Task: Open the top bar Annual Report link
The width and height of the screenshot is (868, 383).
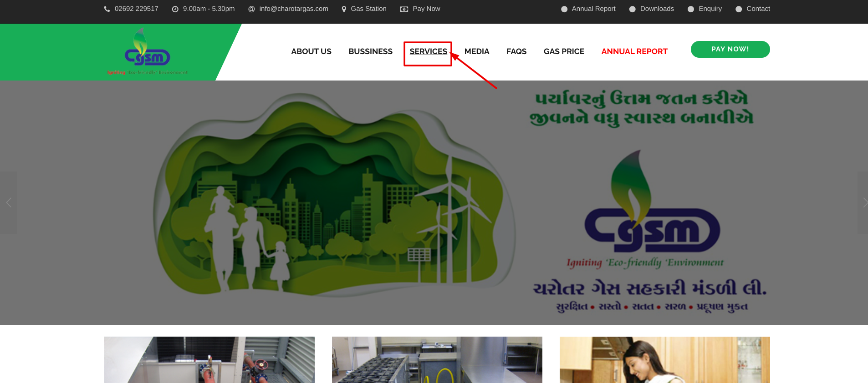Action: [x=593, y=9]
